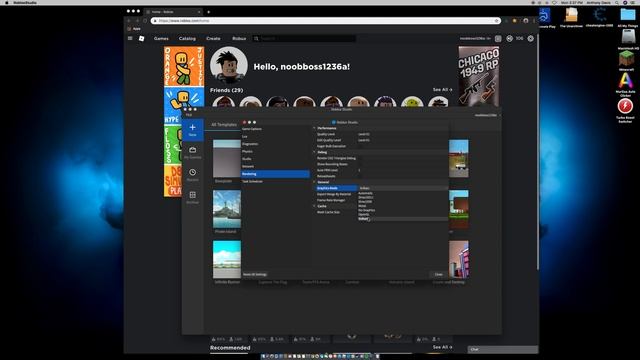Click the New plus icon in Roblox Studio
Viewport: 640px width, 360px height.
[192, 127]
